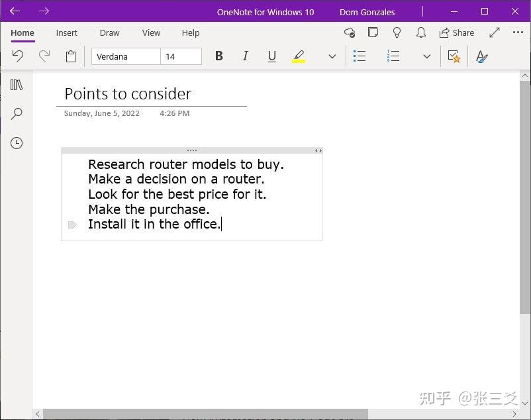Open the View menu
531x420 pixels.
(151, 33)
